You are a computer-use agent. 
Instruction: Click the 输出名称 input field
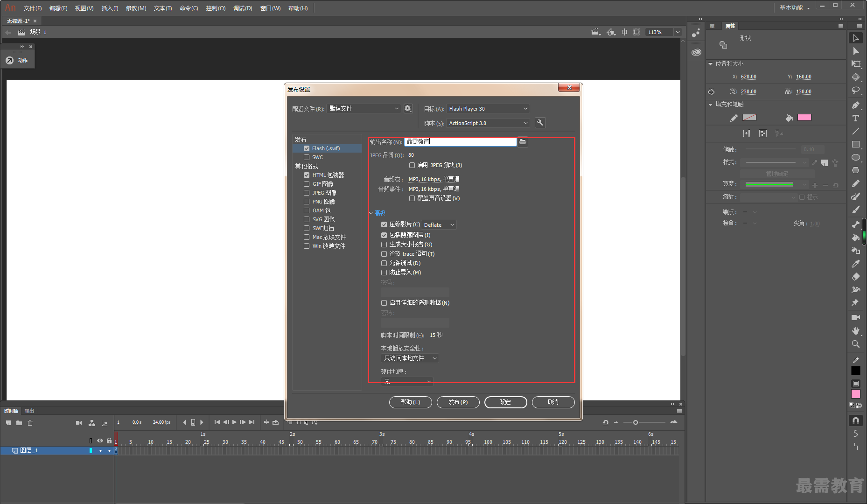click(x=460, y=142)
